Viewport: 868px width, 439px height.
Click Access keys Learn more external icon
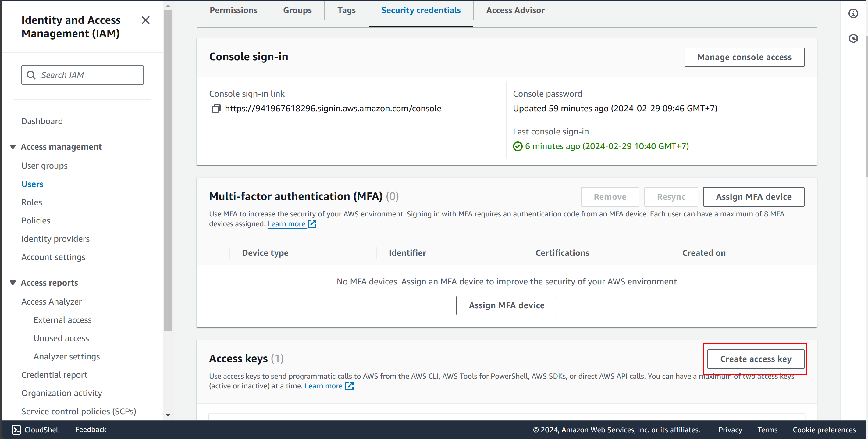pos(349,386)
